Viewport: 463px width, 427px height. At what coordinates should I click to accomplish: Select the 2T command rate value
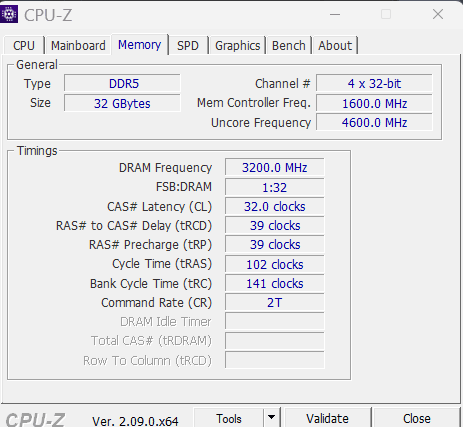[275, 302]
